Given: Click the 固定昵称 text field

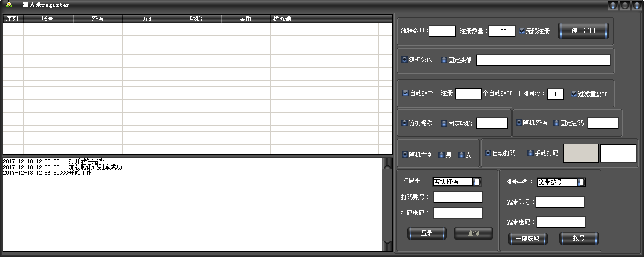Looking at the screenshot, I should tap(492, 123).
